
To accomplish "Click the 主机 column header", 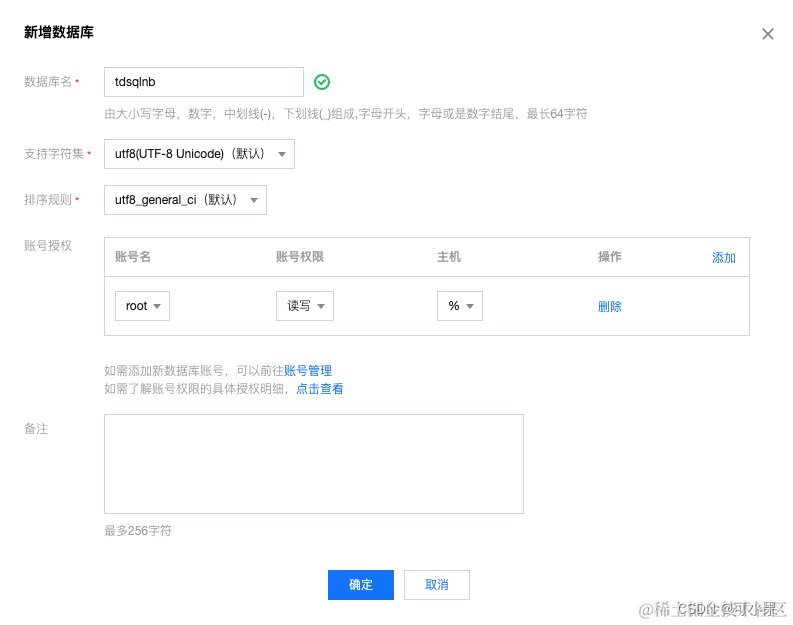I will tap(449, 257).
